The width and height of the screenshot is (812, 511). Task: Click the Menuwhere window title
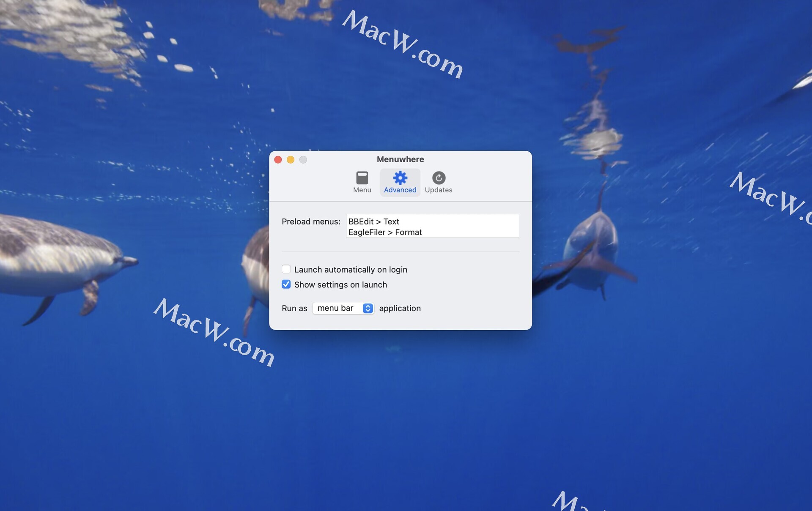pyautogui.click(x=400, y=159)
